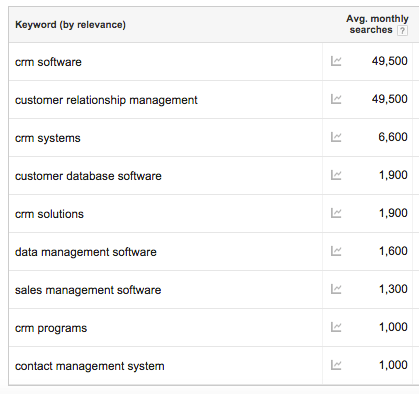Select the keyword "data management software"
The width and height of the screenshot is (419, 394).
pos(86,252)
